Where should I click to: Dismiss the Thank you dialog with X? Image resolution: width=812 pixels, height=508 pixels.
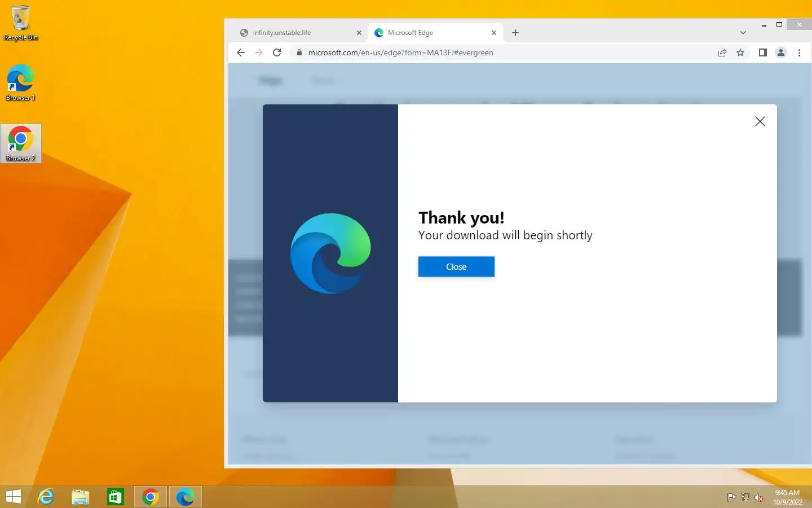[x=760, y=121]
